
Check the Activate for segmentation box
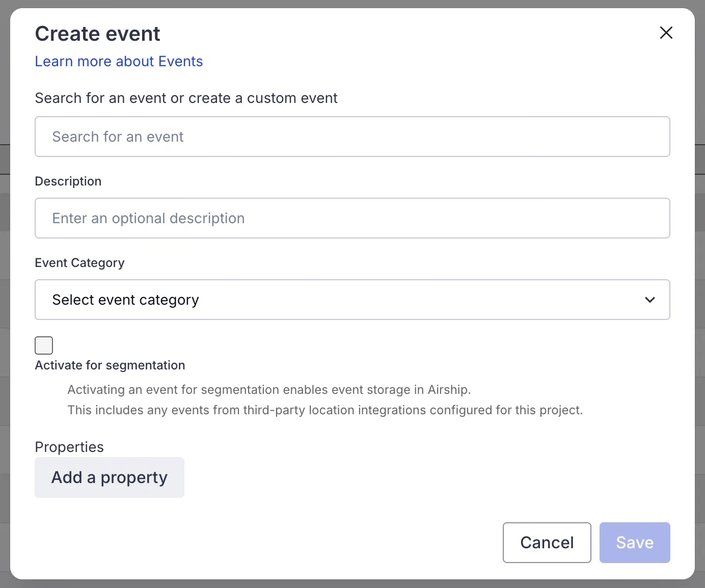(44, 345)
